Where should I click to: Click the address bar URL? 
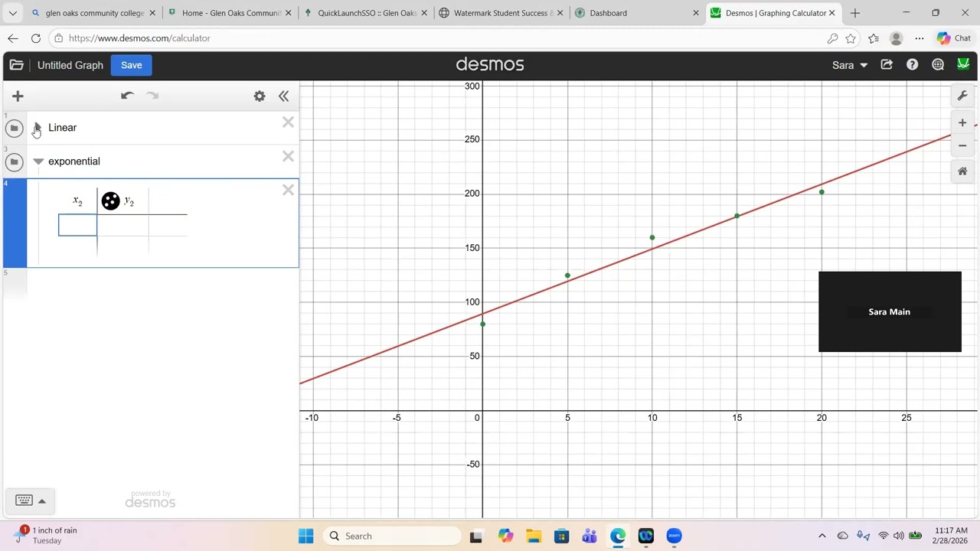pos(139,38)
